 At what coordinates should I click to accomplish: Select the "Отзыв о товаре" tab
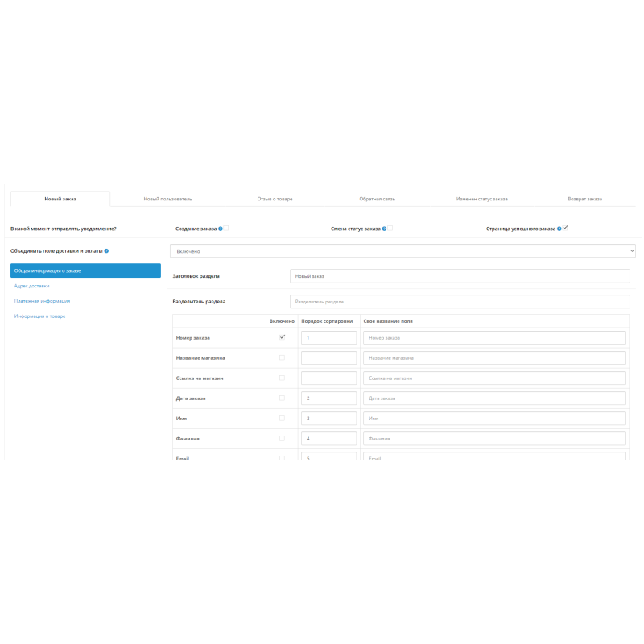(274, 198)
